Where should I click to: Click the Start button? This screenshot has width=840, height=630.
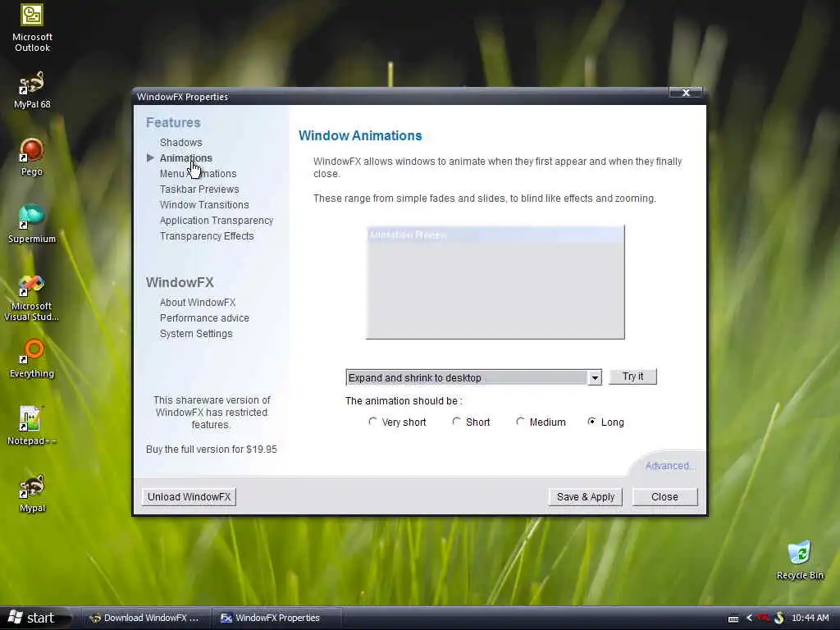point(34,619)
